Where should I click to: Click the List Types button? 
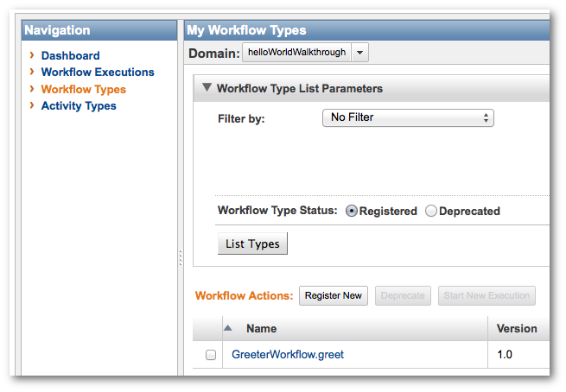[x=252, y=243]
